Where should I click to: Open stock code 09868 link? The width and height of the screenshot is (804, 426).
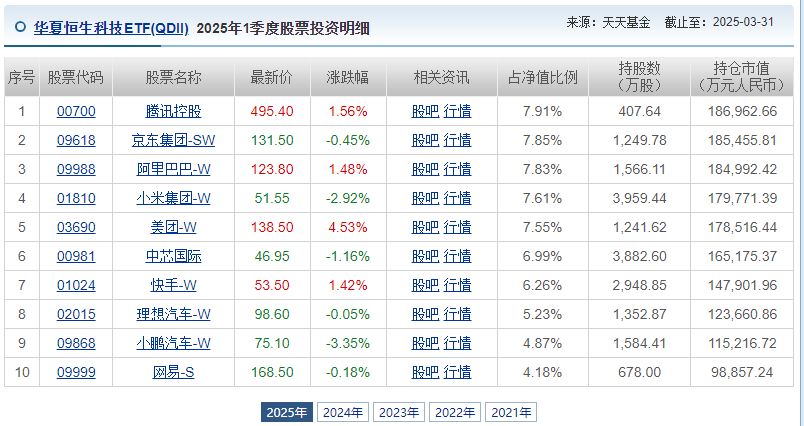76,343
